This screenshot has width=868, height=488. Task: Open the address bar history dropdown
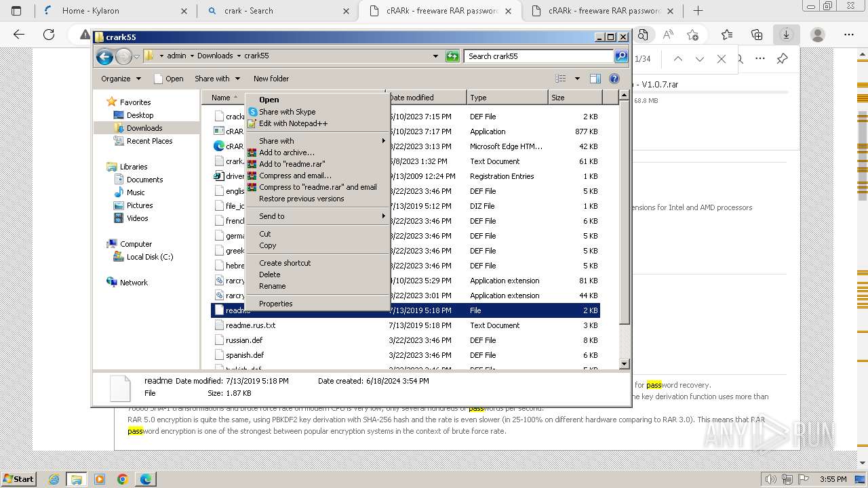[x=435, y=56]
